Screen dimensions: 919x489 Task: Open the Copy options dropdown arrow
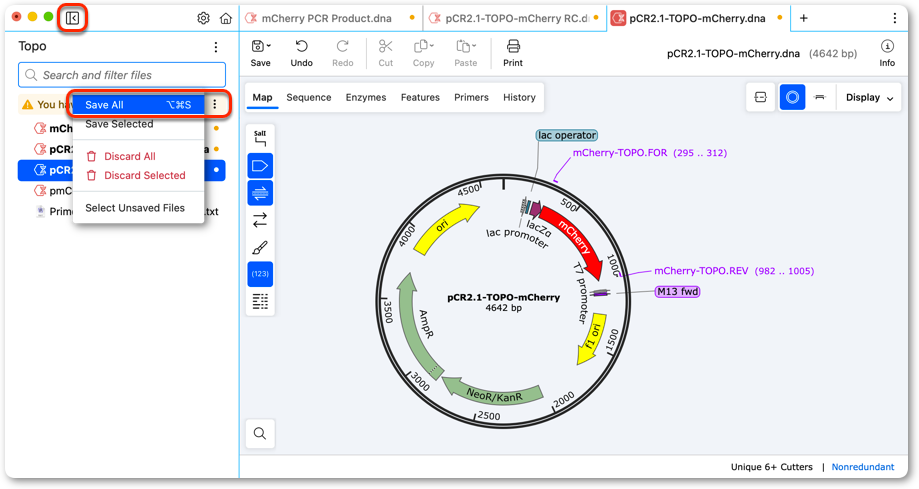(x=432, y=45)
